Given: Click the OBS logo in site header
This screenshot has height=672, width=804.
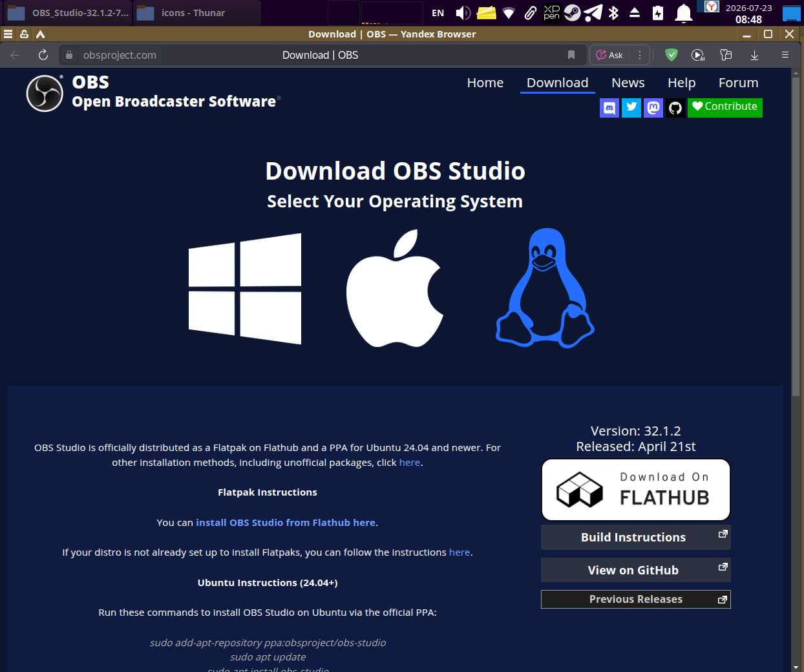Looking at the screenshot, I should pyautogui.click(x=45, y=94).
